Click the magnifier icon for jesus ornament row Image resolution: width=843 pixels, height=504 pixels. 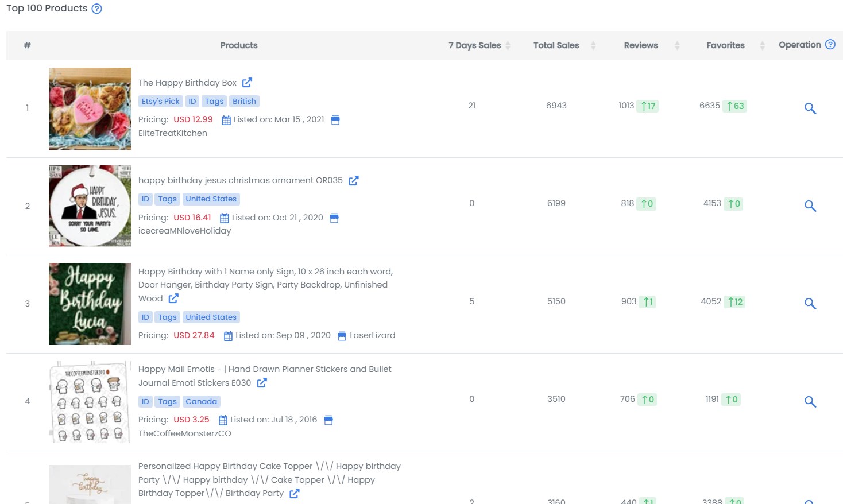click(x=810, y=206)
